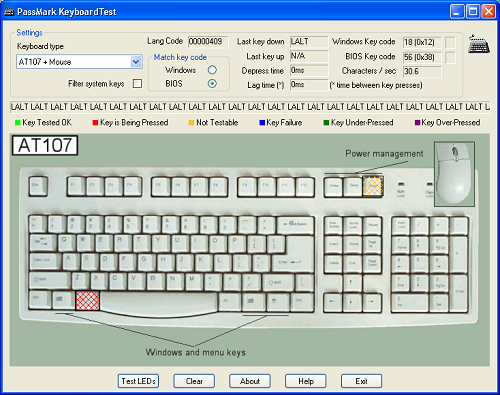Click the red-hatched left Alt key
500x395 pixels.
(x=88, y=300)
